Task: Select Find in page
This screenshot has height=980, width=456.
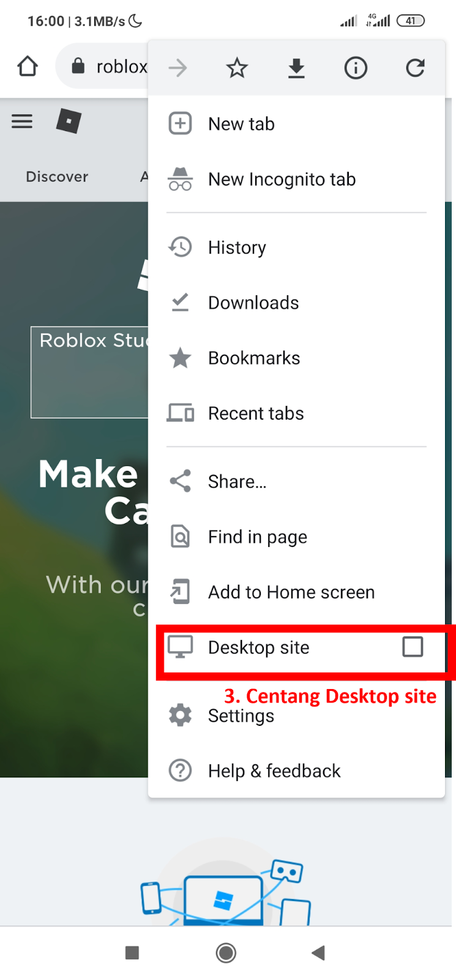Action: (257, 537)
